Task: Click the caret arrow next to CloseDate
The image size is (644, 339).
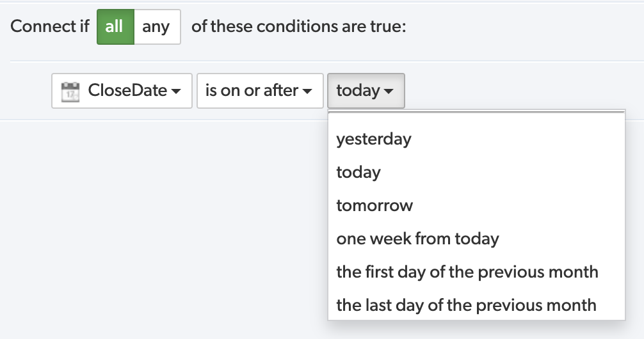Action: tap(176, 91)
